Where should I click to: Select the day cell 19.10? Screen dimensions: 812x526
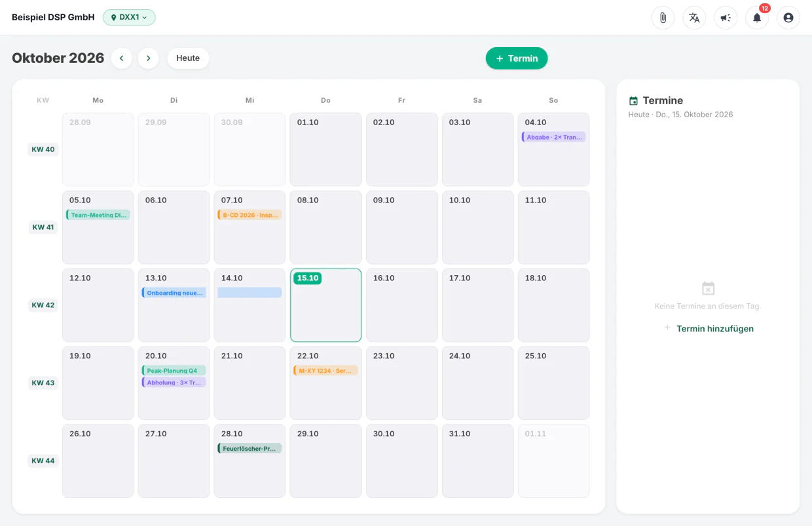click(98, 383)
